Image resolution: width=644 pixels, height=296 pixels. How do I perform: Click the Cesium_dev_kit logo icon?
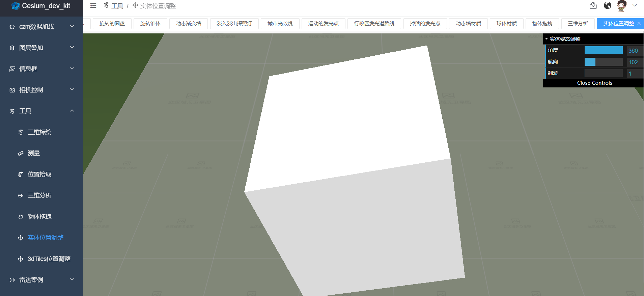point(16,6)
